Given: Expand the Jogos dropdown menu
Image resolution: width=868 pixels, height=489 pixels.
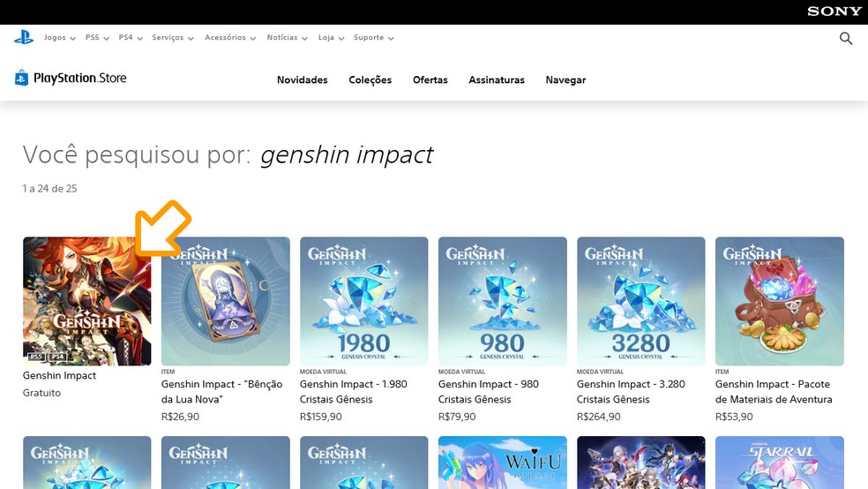Looking at the screenshot, I should point(60,38).
